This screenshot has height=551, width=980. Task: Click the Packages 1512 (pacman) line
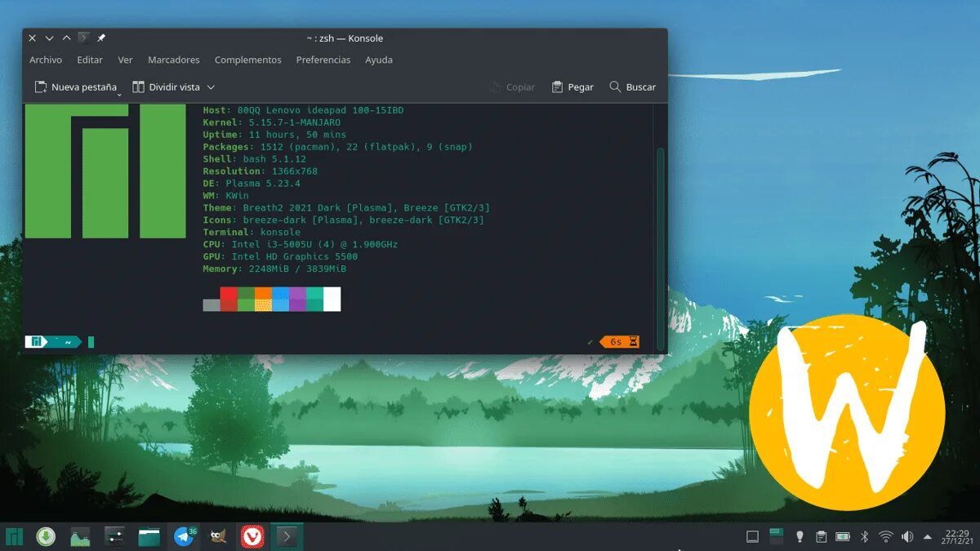click(337, 147)
